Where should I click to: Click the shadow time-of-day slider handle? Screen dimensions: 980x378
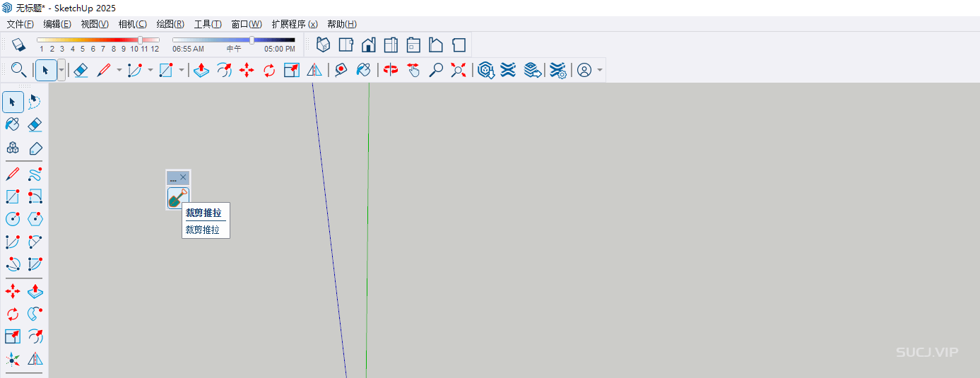tap(252, 40)
